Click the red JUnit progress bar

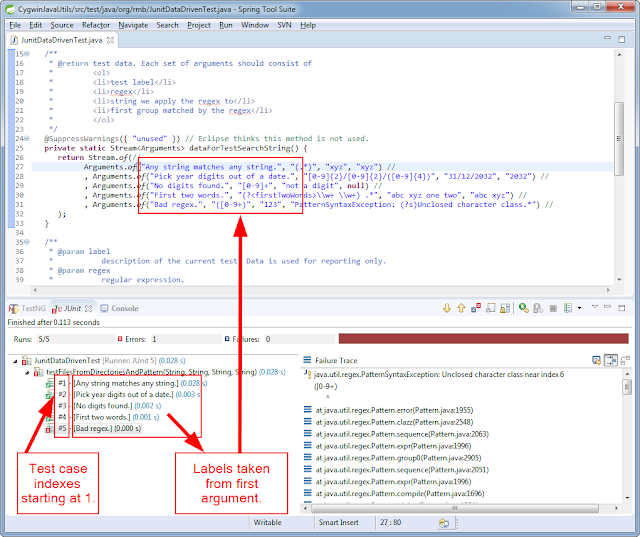[483, 339]
